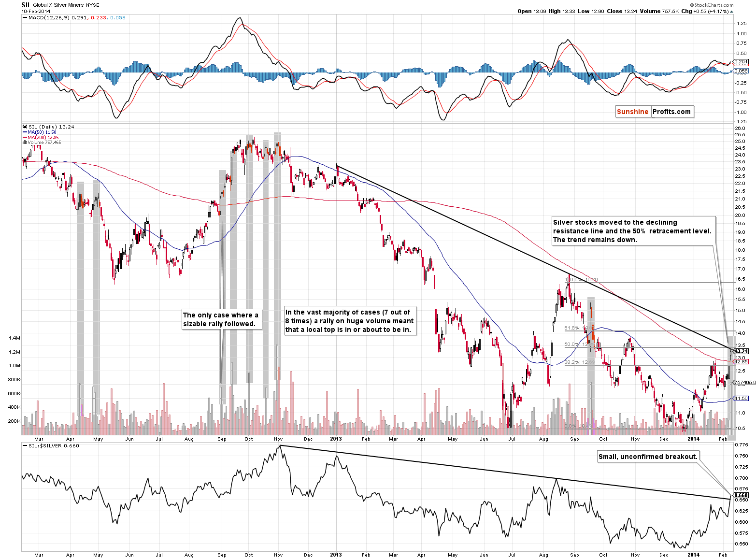Click the 0.058 histogram value tag
Viewport: 756px width, 559px height.
(741, 71)
